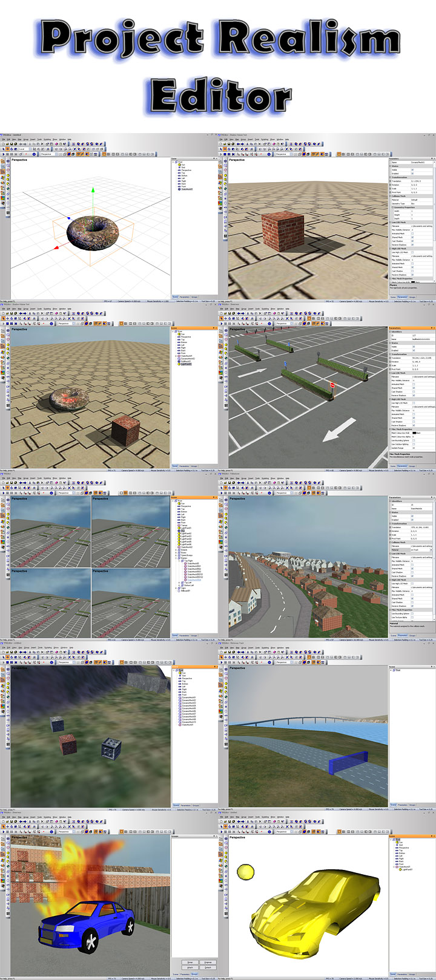Switch to Scene tab in single brick cube screenshot
This screenshot has height=980, width=436.
pyautogui.click(x=393, y=297)
